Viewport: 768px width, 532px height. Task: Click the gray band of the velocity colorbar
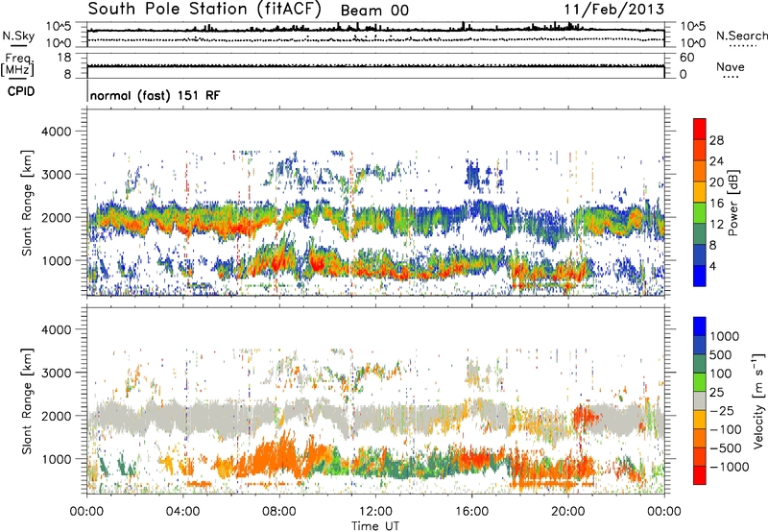click(700, 401)
